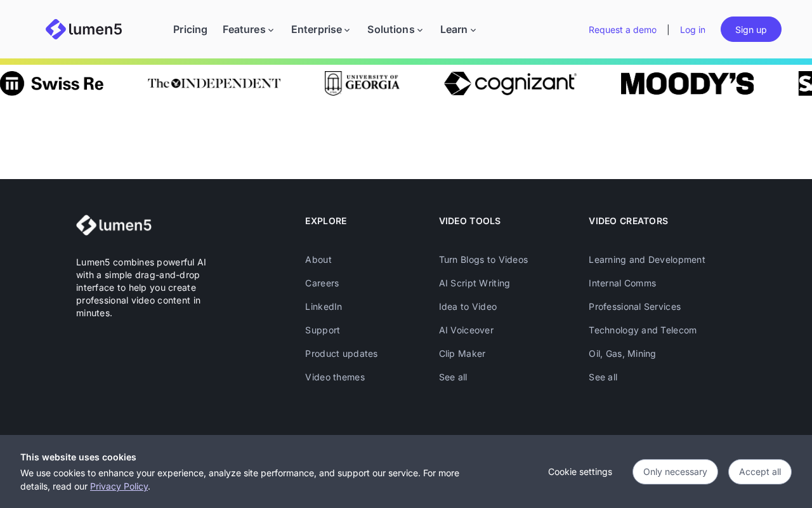Browse Video themes link
Image resolution: width=812 pixels, height=508 pixels.
(x=335, y=377)
